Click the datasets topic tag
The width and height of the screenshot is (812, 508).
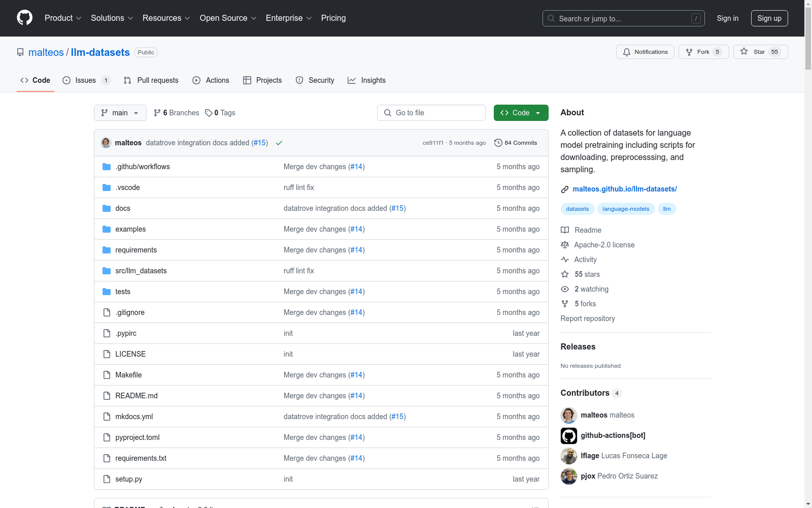578,209
